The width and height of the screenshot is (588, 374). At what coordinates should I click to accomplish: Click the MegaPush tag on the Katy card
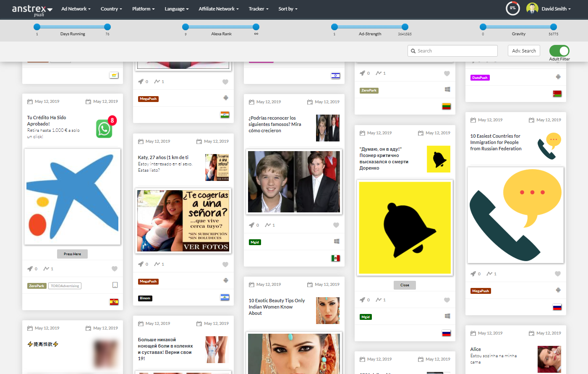[148, 282]
